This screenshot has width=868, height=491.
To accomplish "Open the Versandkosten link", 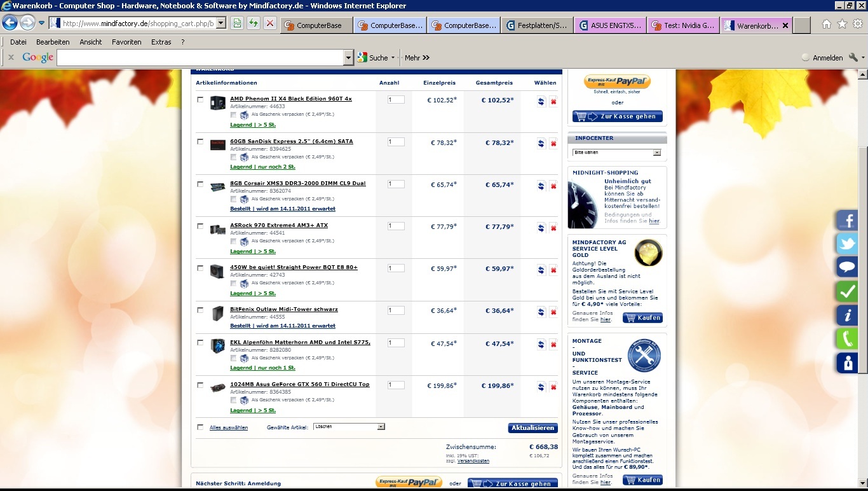I will pyautogui.click(x=473, y=461).
